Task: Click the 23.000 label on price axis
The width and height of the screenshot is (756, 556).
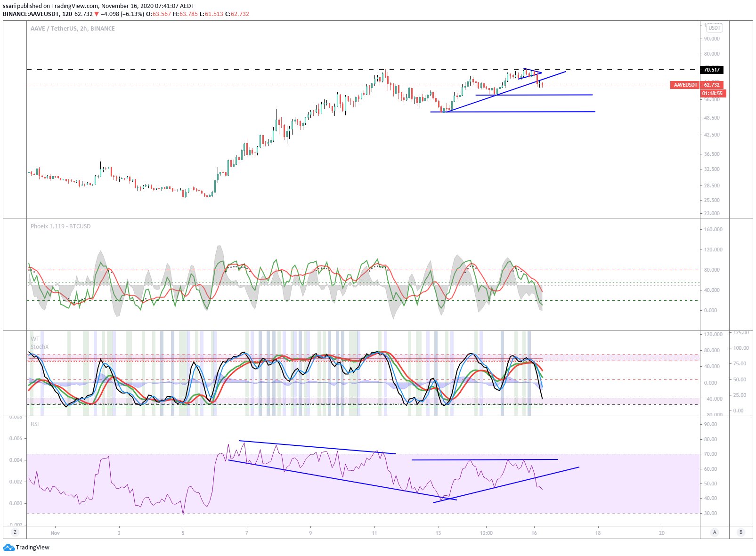Action: click(x=712, y=213)
